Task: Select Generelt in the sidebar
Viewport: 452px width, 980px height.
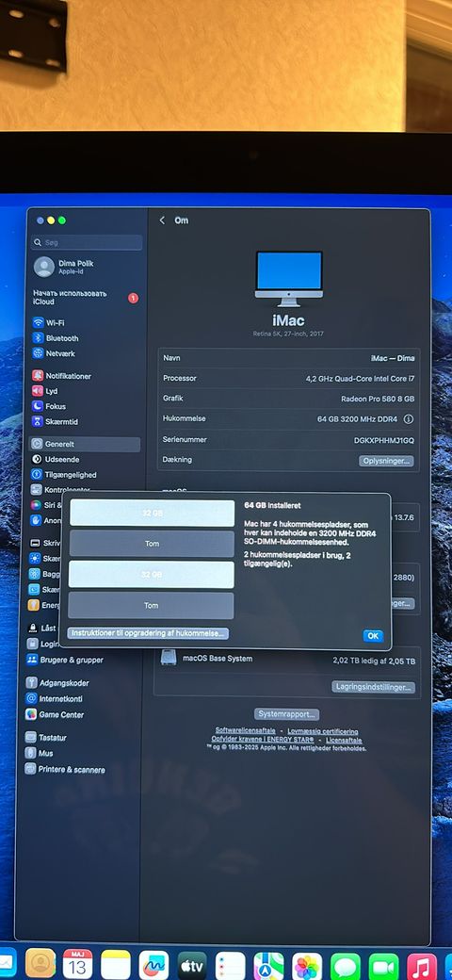Action: 85,444
